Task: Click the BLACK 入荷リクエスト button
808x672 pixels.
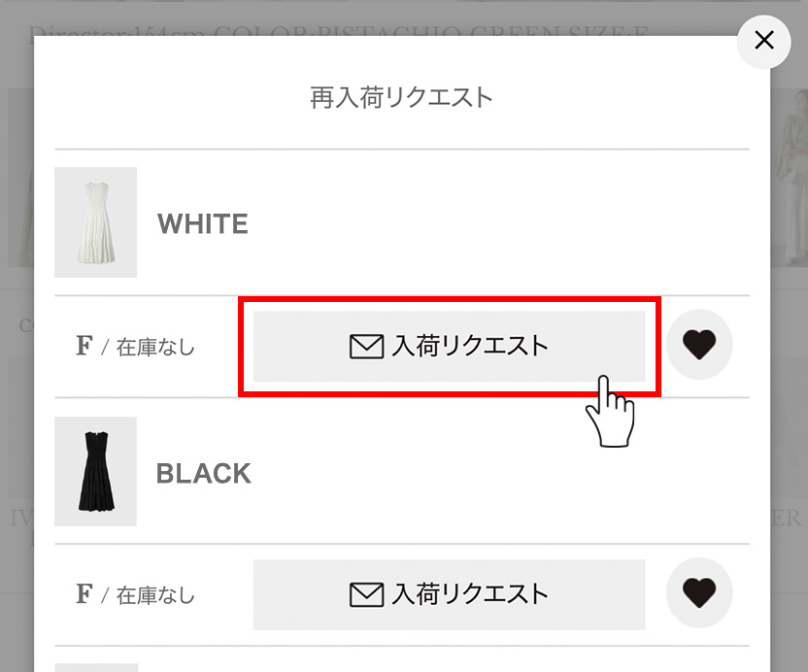Action: click(x=449, y=594)
